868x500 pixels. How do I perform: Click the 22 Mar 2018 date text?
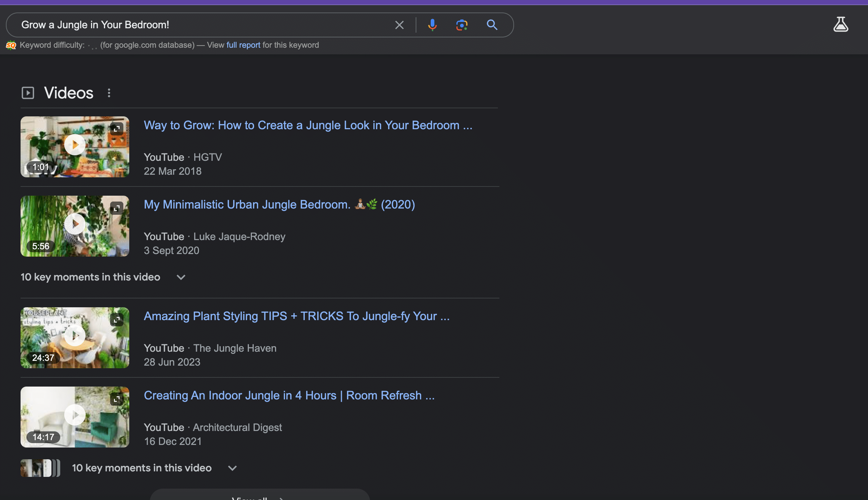173,171
